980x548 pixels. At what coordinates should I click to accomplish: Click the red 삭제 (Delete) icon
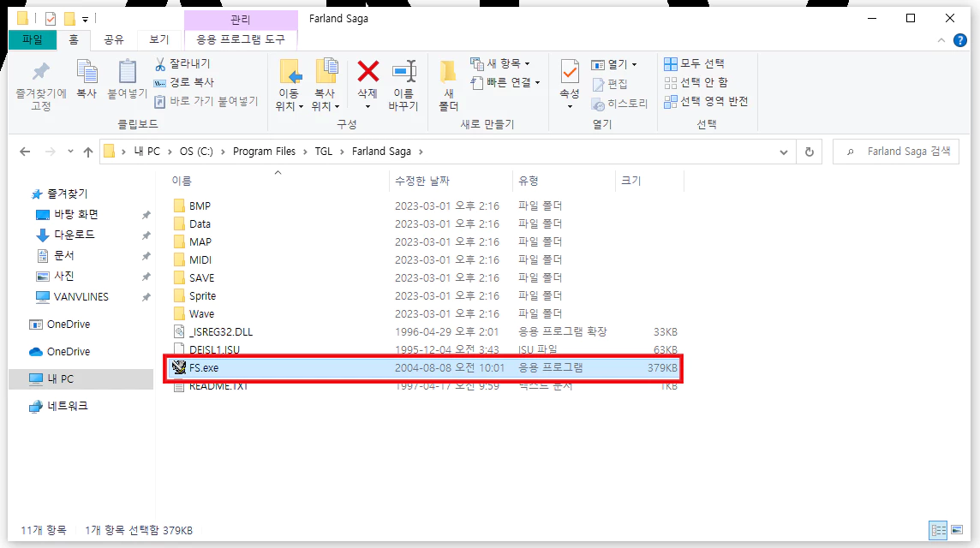pyautogui.click(x=367, y=71)
